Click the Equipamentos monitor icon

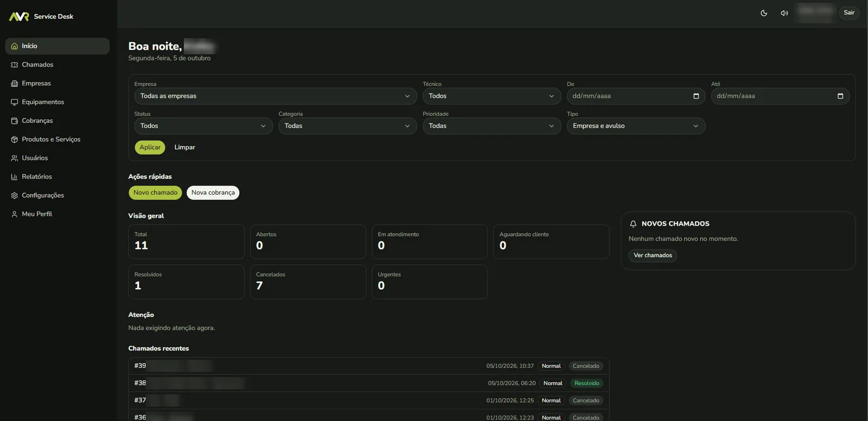[15, 102]
